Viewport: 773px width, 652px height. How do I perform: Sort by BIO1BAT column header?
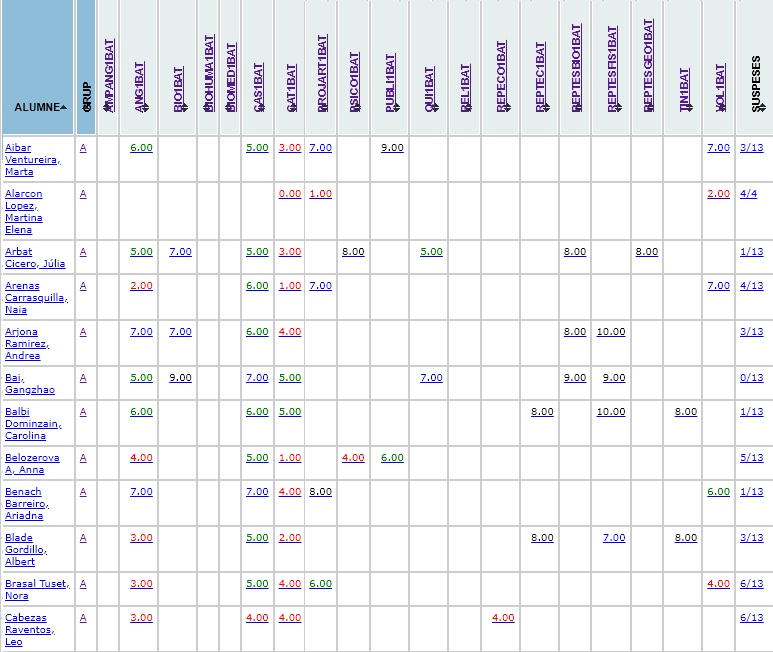[x=179, y=90]
